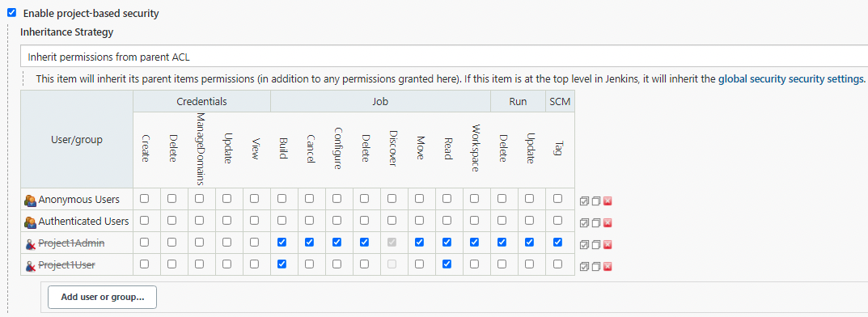This screenshot has width=868, height=317.
Task: Click the Project1Admin user icon
Action: 31,243
